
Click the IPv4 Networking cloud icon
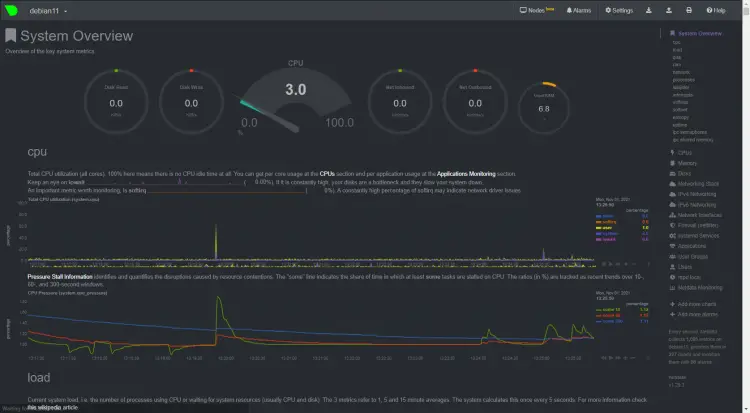673,194
